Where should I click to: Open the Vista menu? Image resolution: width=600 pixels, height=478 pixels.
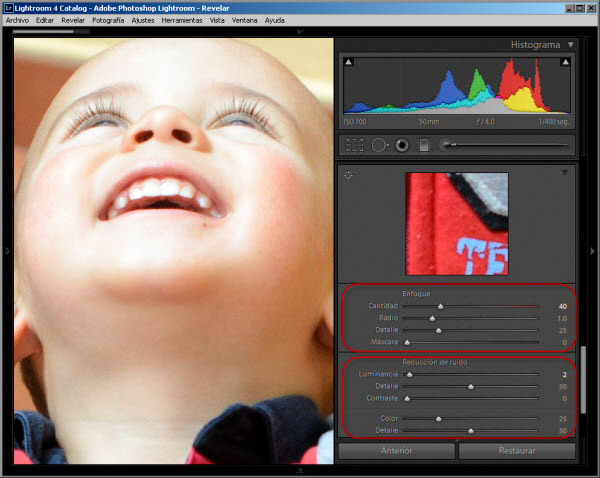(217, 20)
